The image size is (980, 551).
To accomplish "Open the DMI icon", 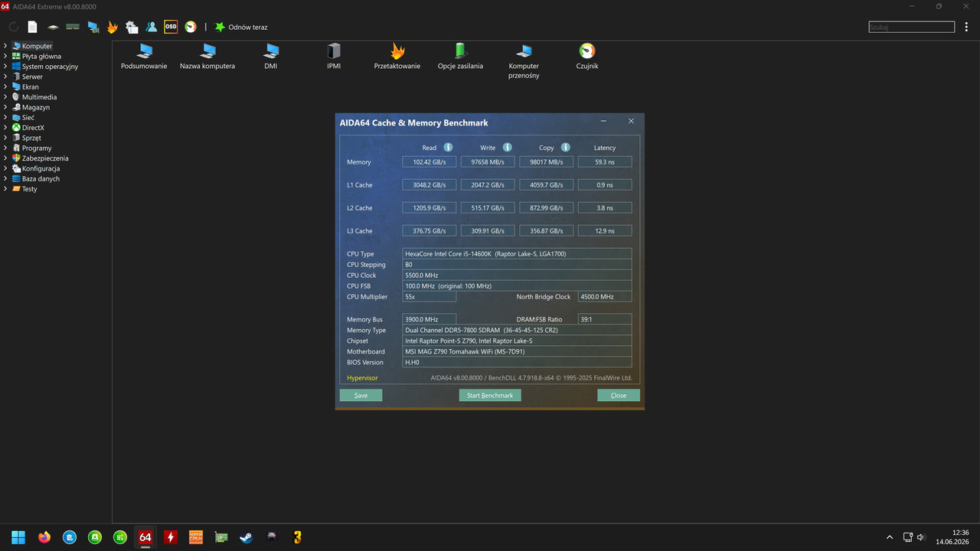I will tap(271, 57).
